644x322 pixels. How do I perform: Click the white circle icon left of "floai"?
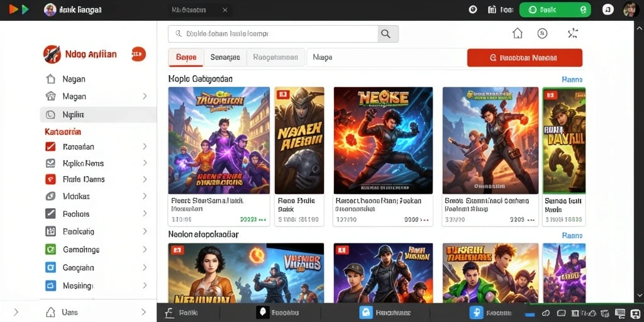pyautogui.click(x=473, y=9)
